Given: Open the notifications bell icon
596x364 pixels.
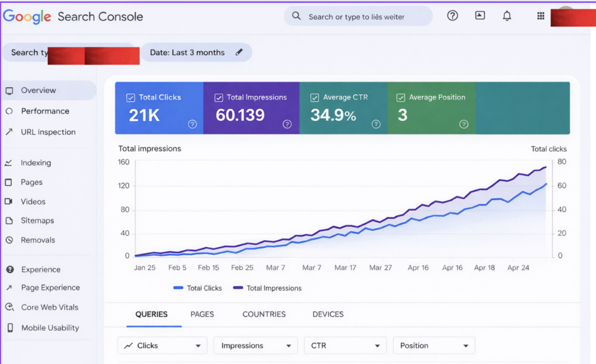Looking at the screenshot, I should (507, 16).
